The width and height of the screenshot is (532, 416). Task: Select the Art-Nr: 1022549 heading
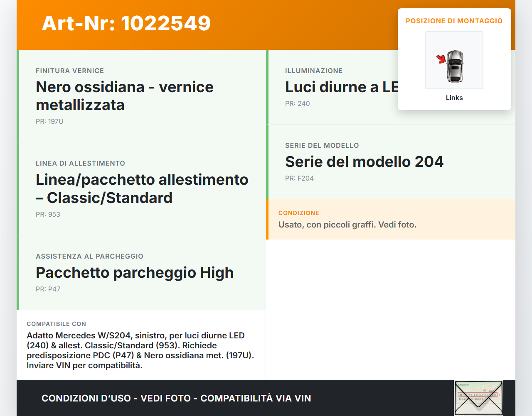pos(126,23)
